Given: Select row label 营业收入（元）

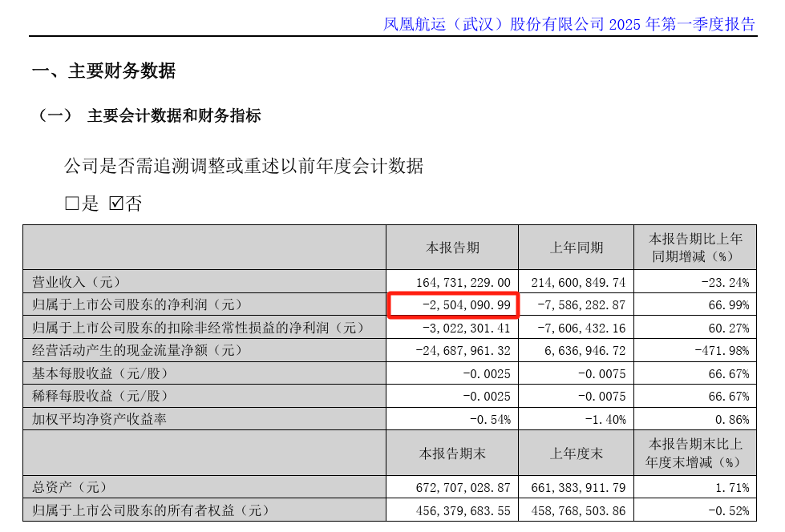Looking at the screenshot, I should 77,282.
